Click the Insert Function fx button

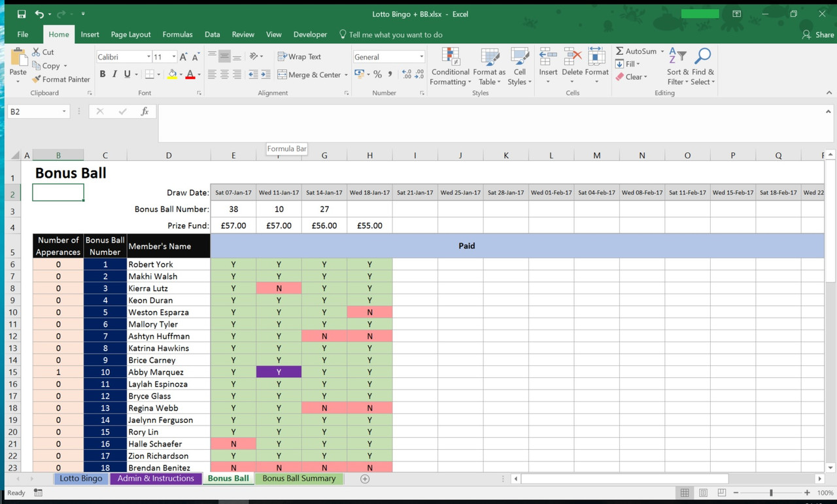(145, 112)
